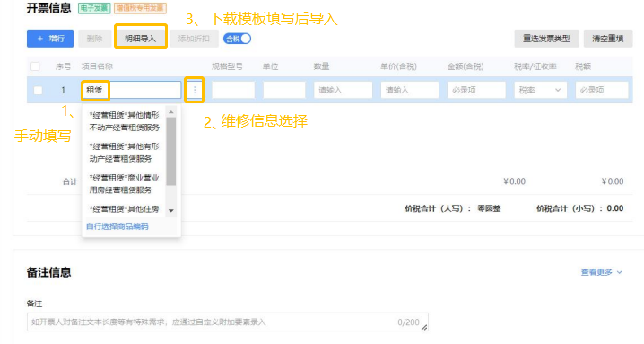Click the 规格型号 input field
The height and width of the screenshot is (344, 644).
click(233, 90)
